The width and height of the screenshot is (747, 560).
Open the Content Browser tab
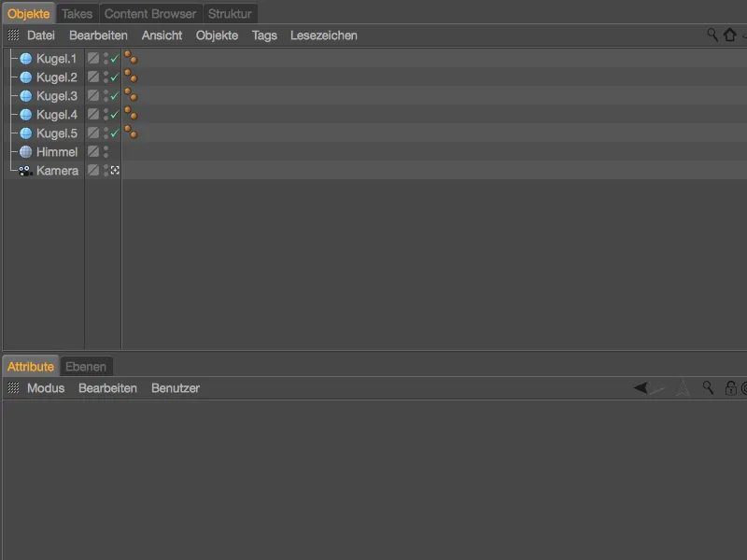pos(150,14)
